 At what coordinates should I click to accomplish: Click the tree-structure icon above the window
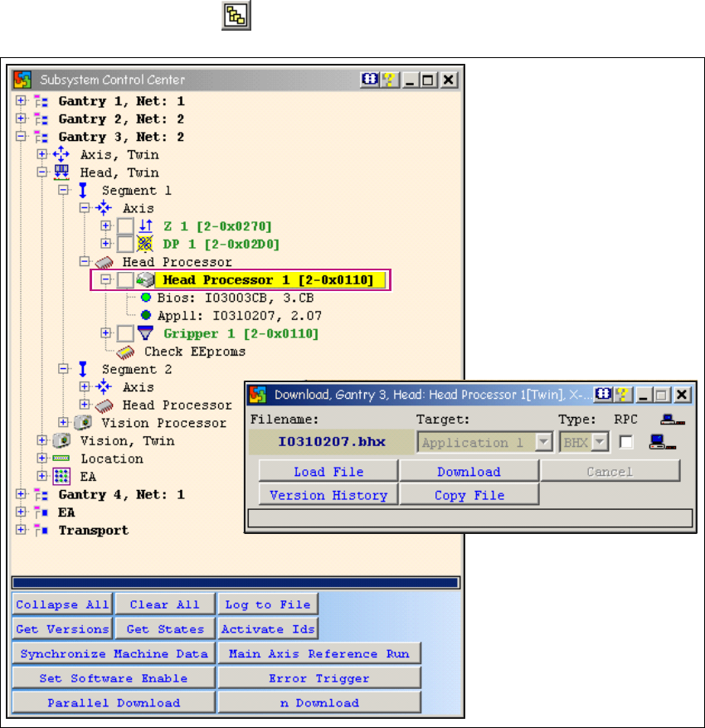coord(236,16)
